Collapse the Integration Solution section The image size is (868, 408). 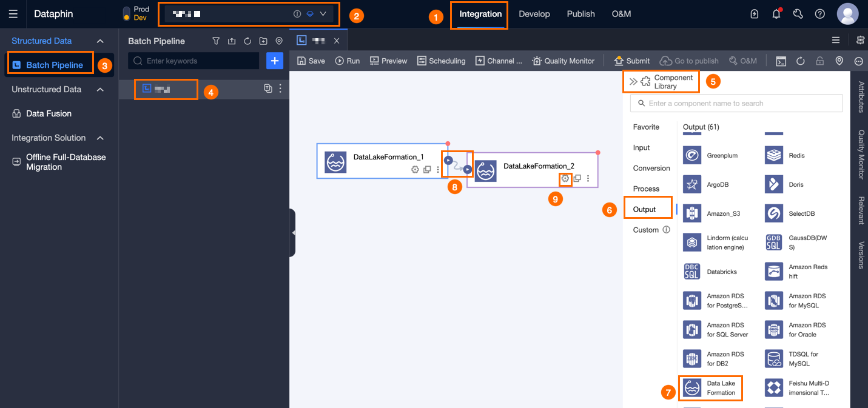(101, 138)
